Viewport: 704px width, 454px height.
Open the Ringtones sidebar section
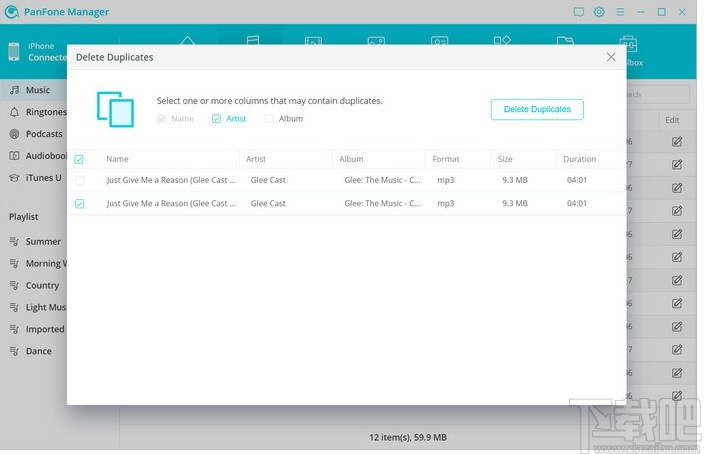[x=34, y=112]
